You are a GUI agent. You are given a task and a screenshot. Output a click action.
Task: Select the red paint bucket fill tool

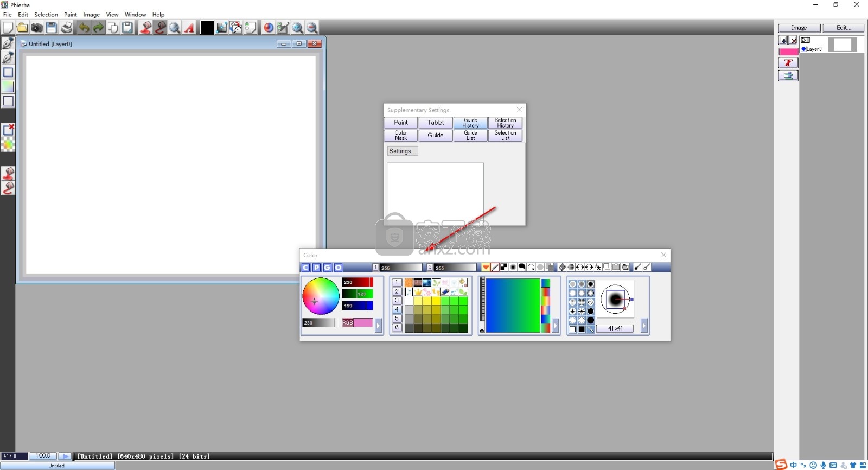coord(145,28)
